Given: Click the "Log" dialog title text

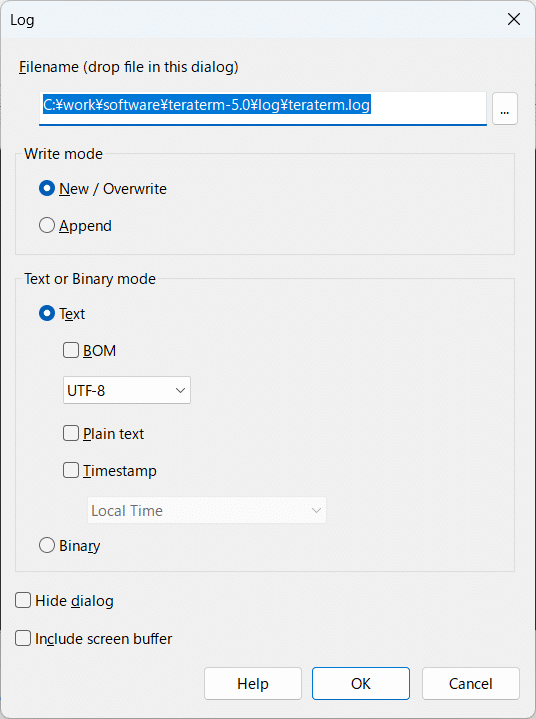Looking at the screenshot, I should pyautogui.click(x=22, y=20).
